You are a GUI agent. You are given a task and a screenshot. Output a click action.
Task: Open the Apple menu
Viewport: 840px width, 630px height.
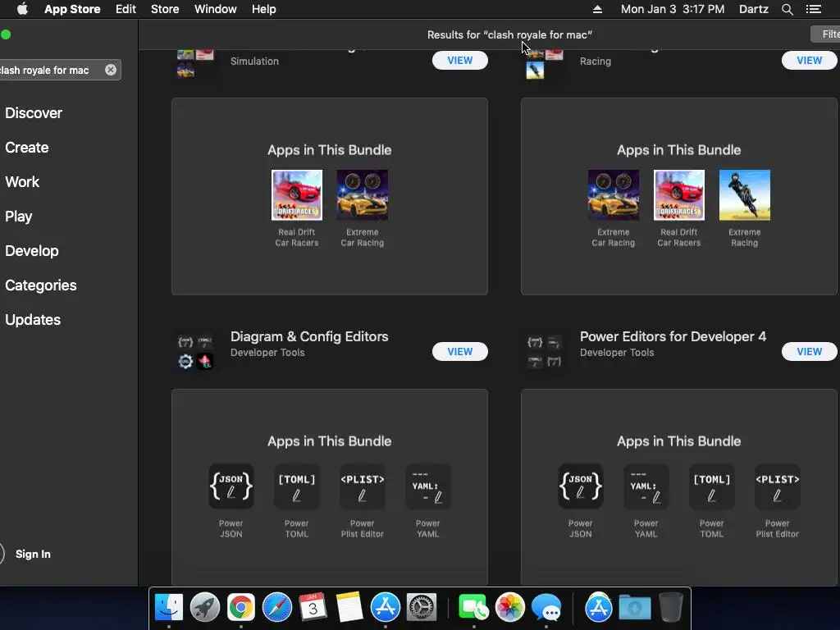pos(22,9)
